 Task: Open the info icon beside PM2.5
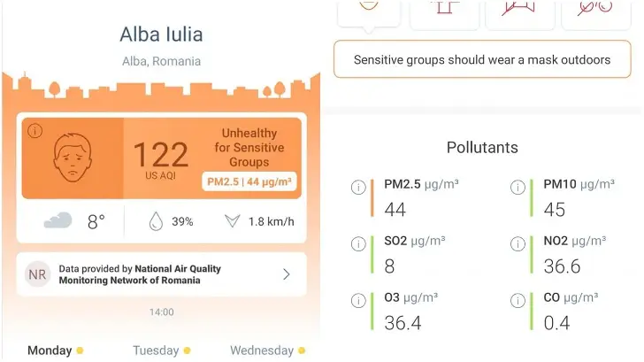click(x=358, y=188)
